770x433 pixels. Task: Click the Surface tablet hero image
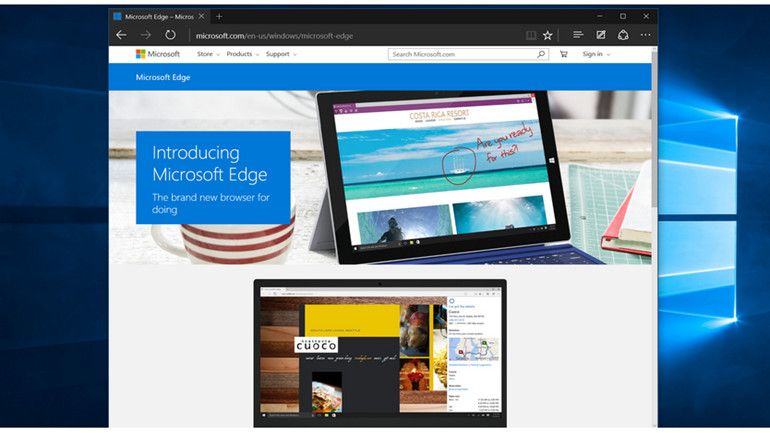[442, 176]
